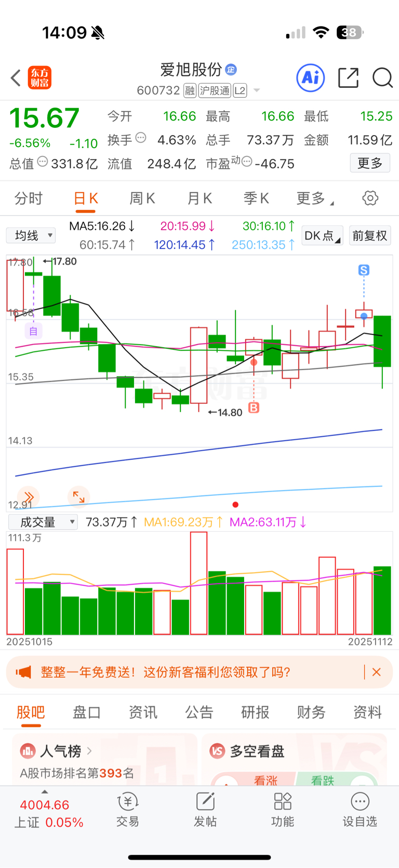Switch to the 分时 tab
This screenshot has height=868, width=399.
[29, 198]
